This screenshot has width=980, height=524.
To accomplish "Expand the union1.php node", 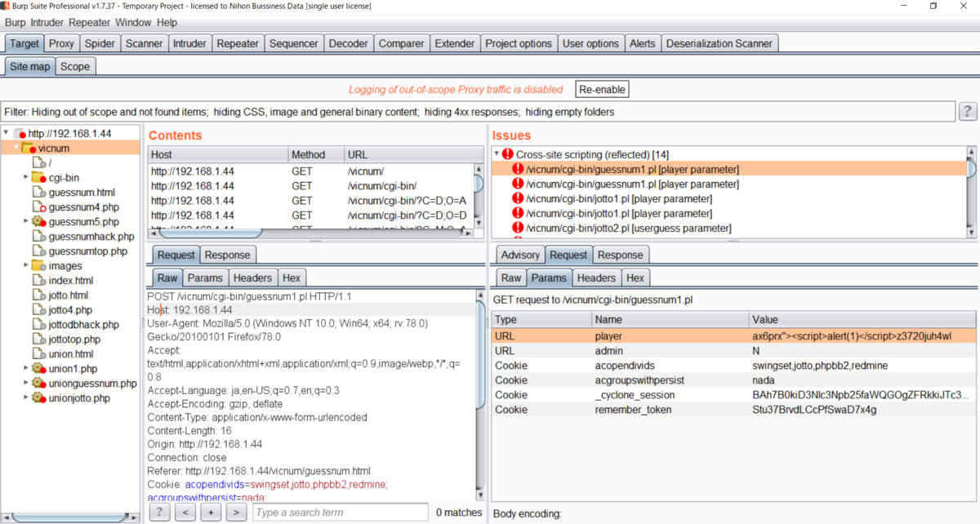I will 26,369.
